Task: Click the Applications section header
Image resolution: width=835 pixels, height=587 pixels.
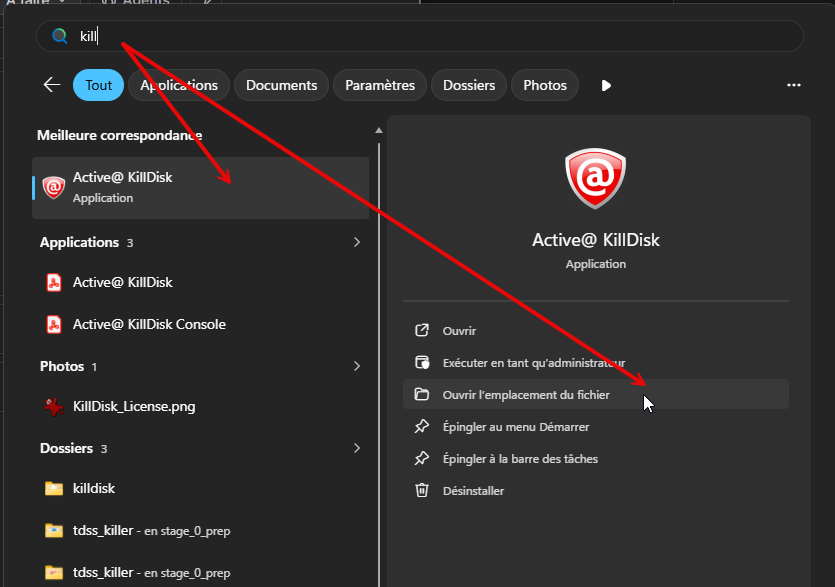Action: point(79,242)
